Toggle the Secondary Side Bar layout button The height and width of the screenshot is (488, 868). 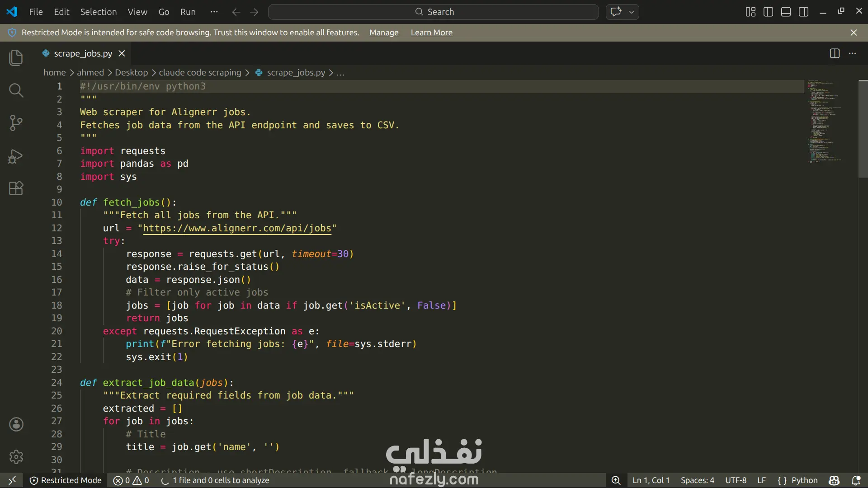[803, 12]
